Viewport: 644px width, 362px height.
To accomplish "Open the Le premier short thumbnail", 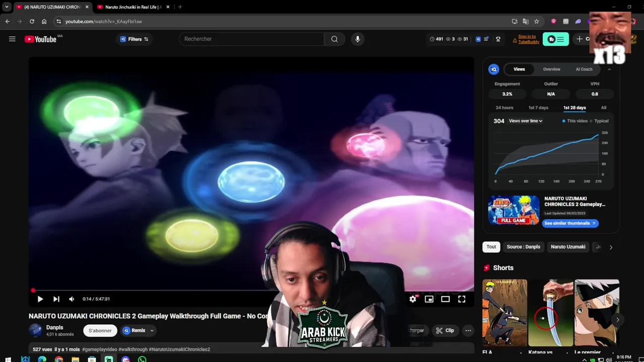I will point(597,313).
